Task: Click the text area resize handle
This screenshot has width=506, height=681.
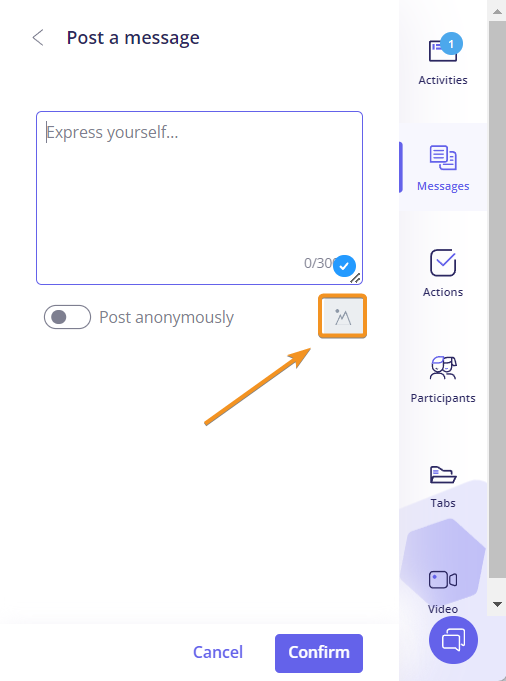Action: pyautogui.click(x=356, y=278)
